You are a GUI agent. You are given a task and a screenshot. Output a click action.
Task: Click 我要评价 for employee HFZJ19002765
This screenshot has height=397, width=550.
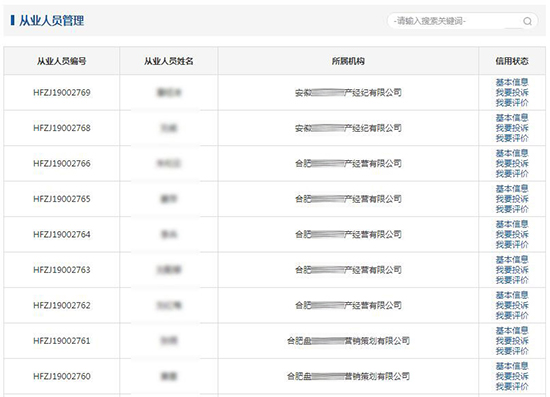(x=512, y=209)
